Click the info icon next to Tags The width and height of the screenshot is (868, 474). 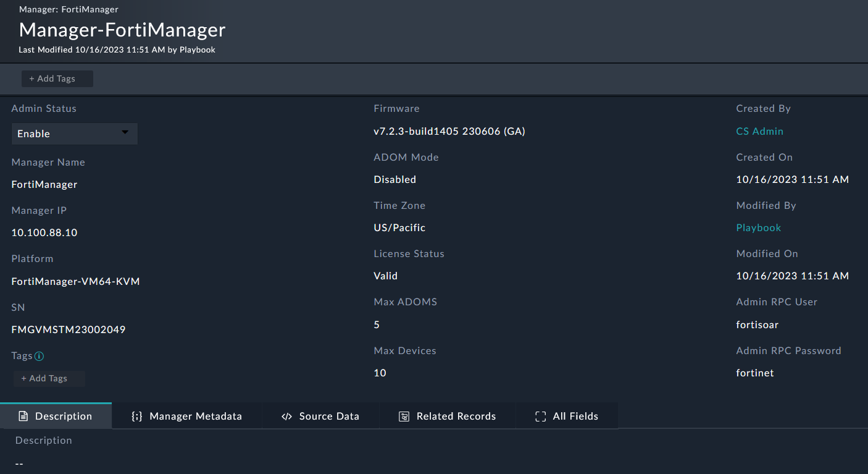tap(39, 356)
